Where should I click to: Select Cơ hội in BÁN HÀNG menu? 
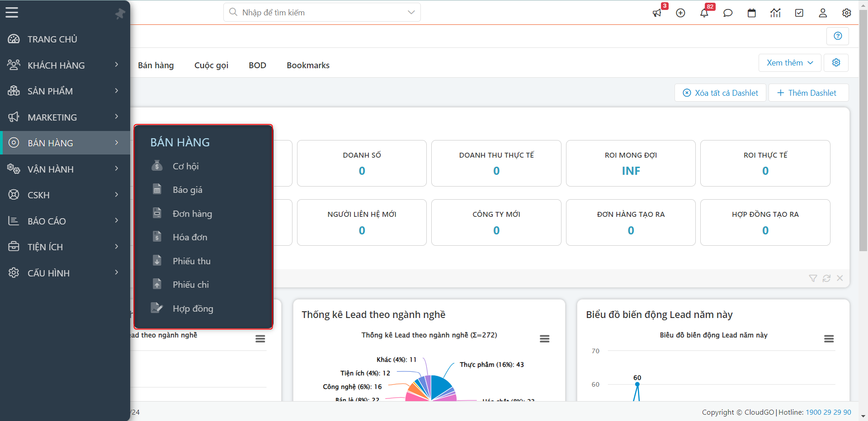click(x=185, y=166)
